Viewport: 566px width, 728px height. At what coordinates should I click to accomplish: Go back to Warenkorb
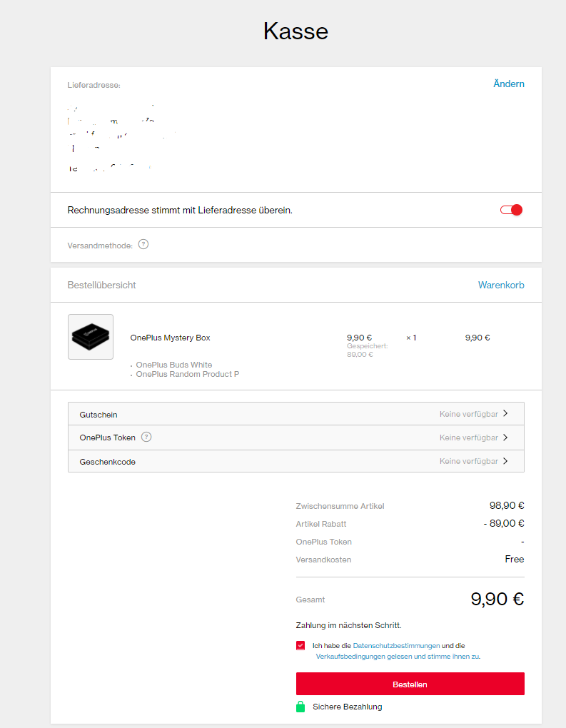click(501, 285)
